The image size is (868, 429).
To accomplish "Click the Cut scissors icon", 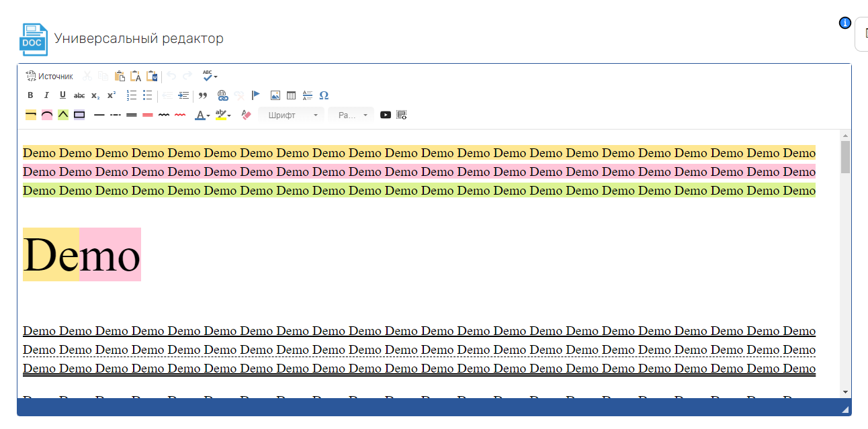I will click(x=87, y=76).
